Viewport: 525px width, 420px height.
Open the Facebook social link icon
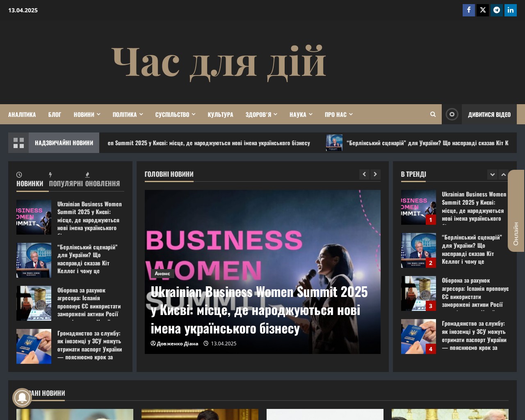pyautogui.click(x=469, y=10)
